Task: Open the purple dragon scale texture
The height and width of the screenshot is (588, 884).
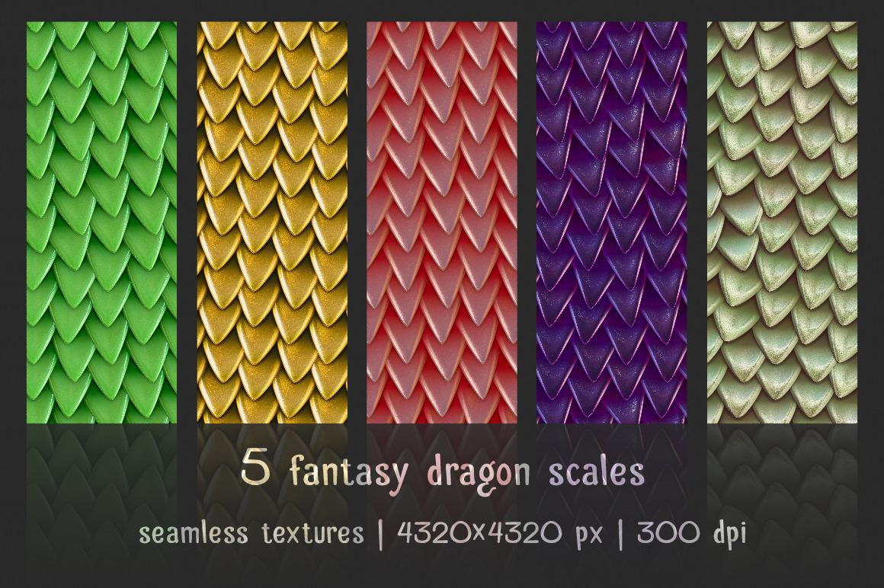Action: click(612, 222)
